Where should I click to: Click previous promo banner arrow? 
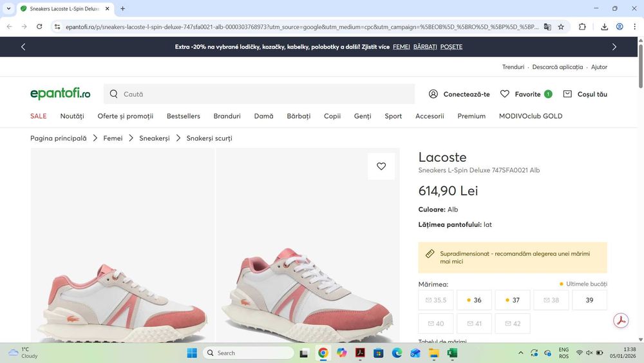(23, 47)
